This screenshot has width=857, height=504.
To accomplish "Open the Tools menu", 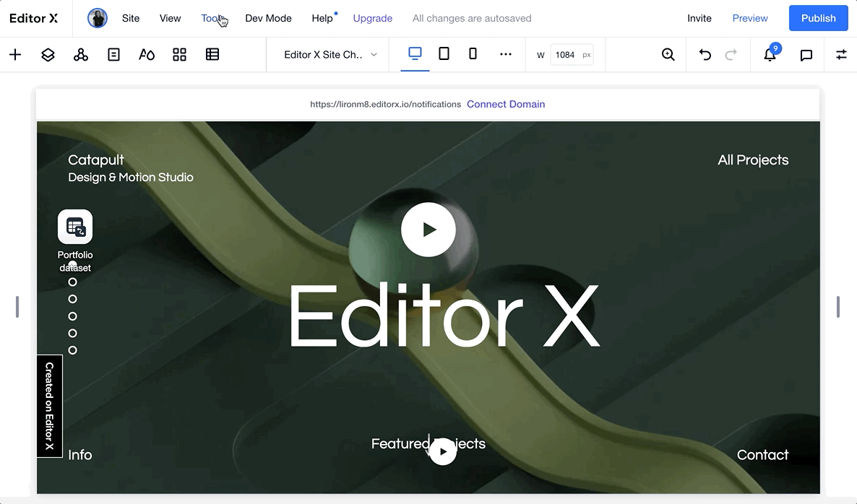I will [212, 18].
